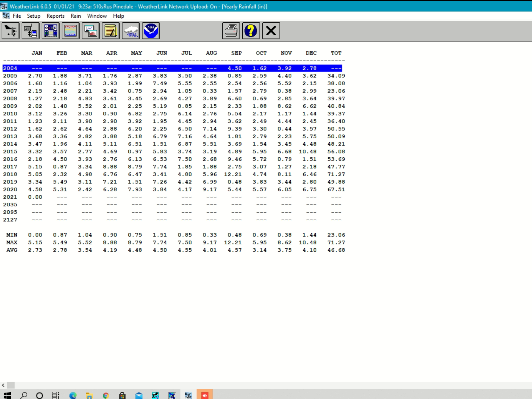
Task: Open the Windows Start menu
Action: point(8,395)
